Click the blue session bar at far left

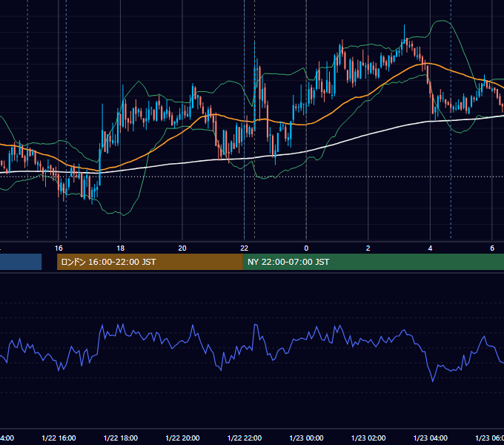[x=21, y=262]
